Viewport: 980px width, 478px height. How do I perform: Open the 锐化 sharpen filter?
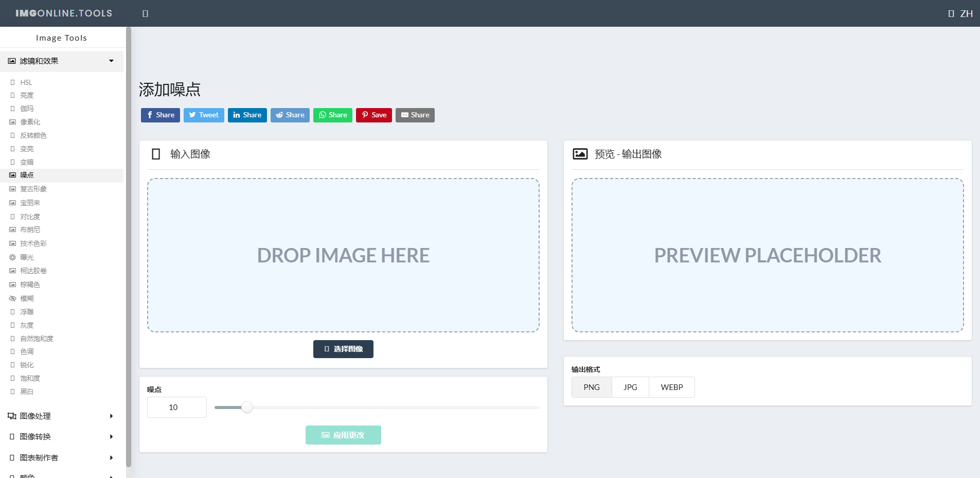(27, 365)
